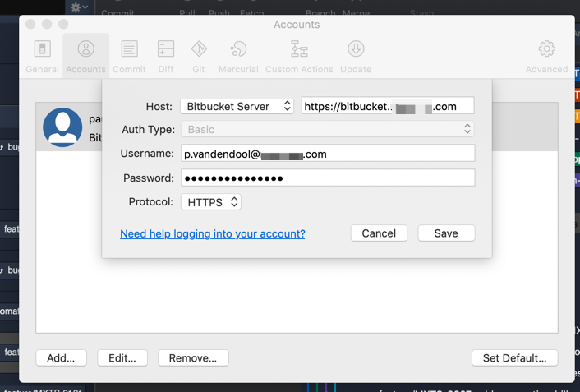Click the Edit... account button
580x392 pixels.
[x=122, y=358]
